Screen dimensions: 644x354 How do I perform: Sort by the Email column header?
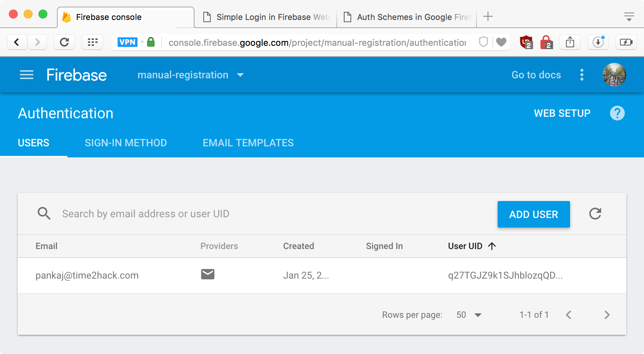[x=47, y=246]
